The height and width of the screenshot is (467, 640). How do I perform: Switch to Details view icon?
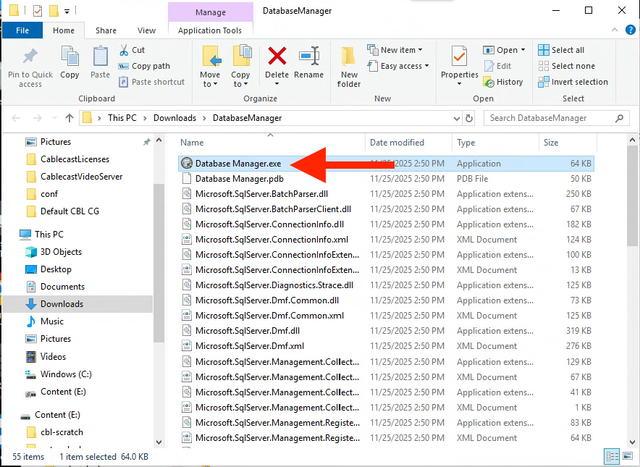point(611,456)
